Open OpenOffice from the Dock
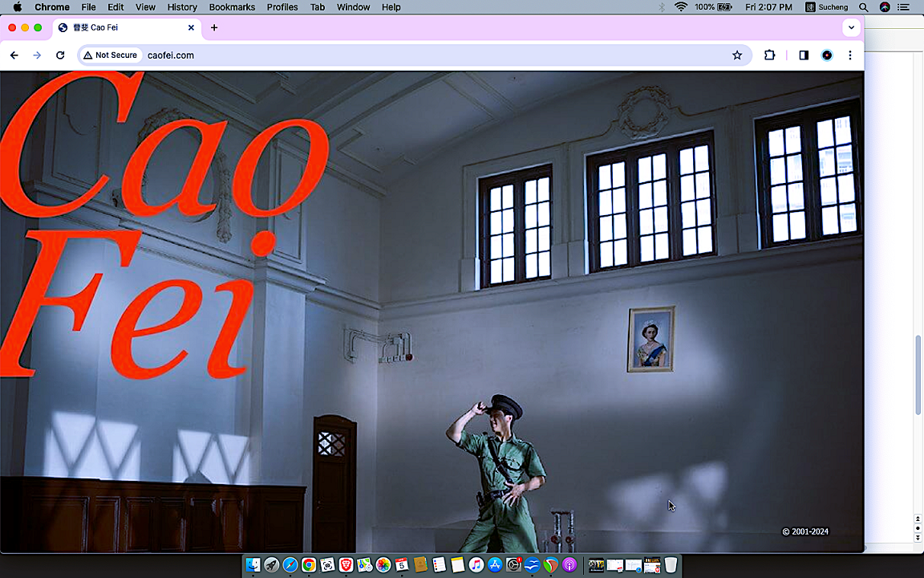 click(x=532, y=565)
